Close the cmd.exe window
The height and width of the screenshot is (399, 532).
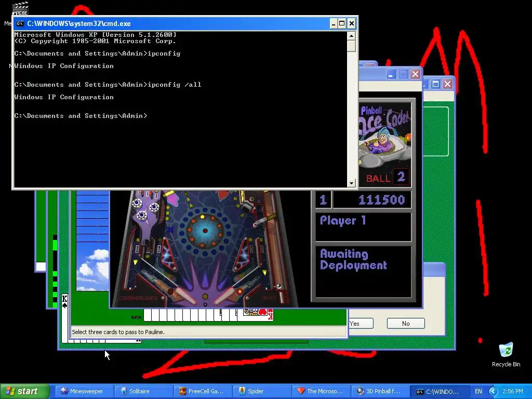pyautogui.click(x=352, y=23)
